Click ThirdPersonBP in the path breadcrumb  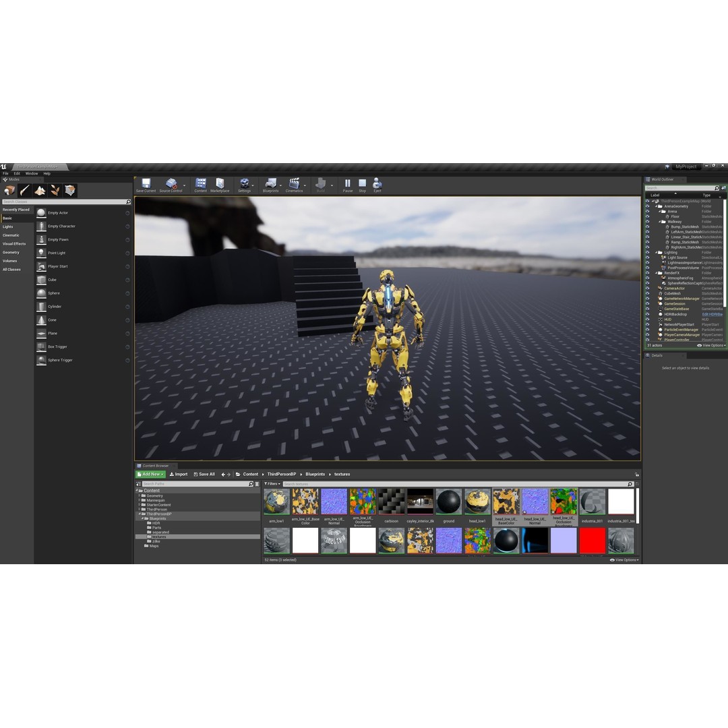[281, 474]
